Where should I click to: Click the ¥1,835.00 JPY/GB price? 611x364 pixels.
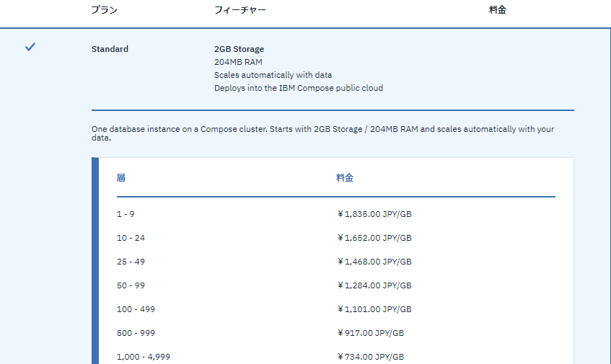[x=374, y=214]
